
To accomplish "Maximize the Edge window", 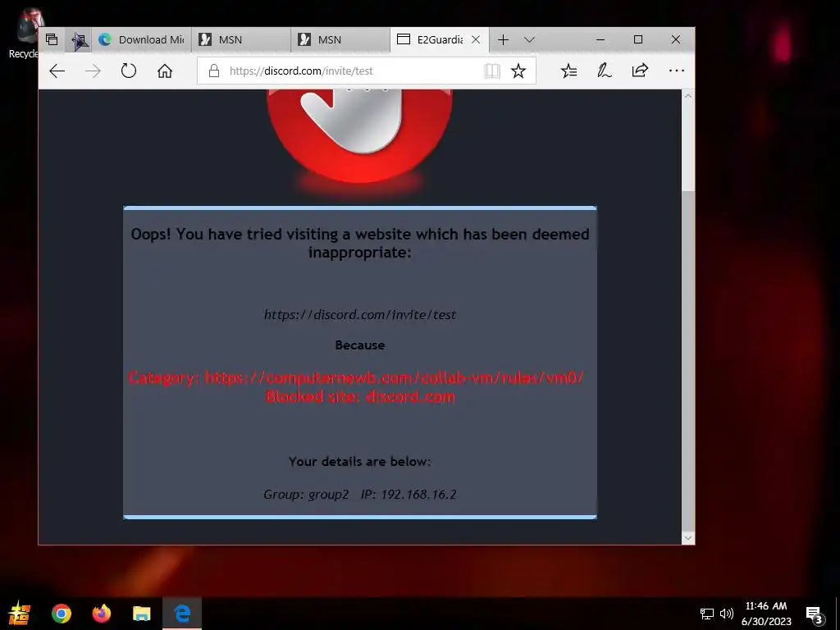I will pyautogui.click(x=638, y=39).
